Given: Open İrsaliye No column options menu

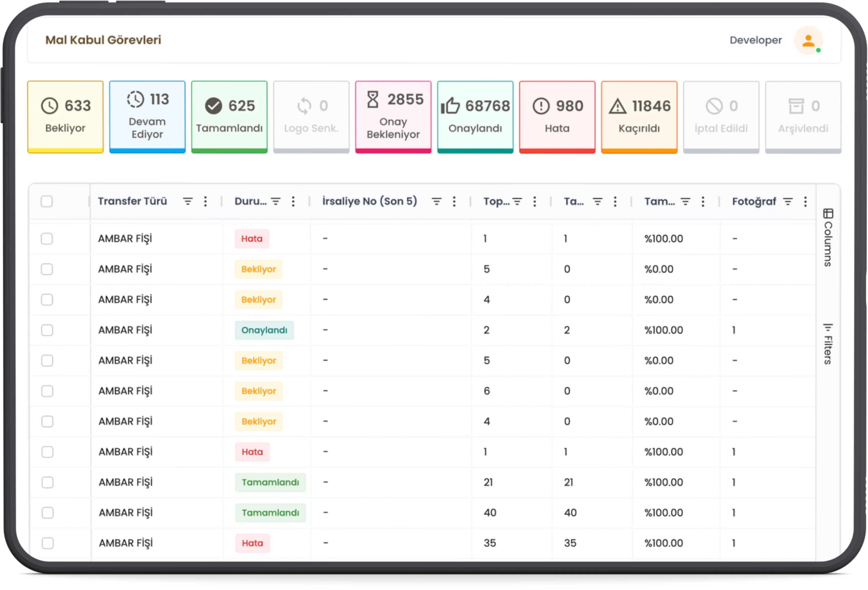Looking at the screenshot, I should point(454,202).
